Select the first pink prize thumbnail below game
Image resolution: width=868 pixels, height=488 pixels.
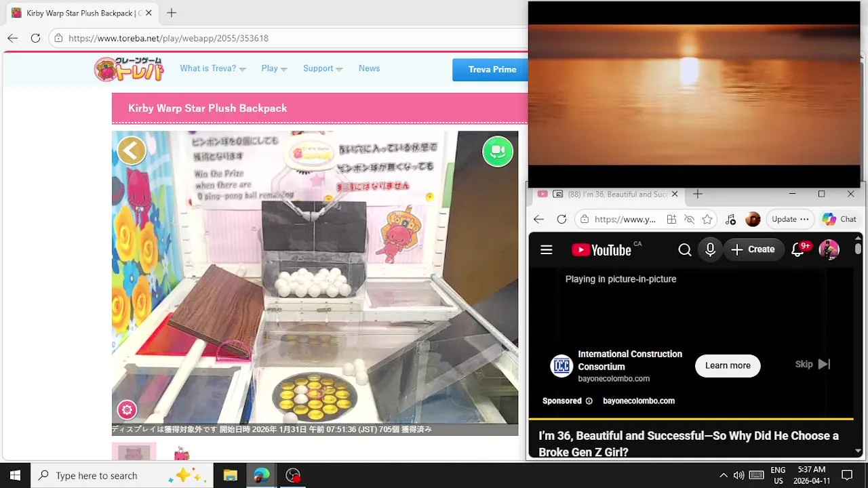coord(134,452)
